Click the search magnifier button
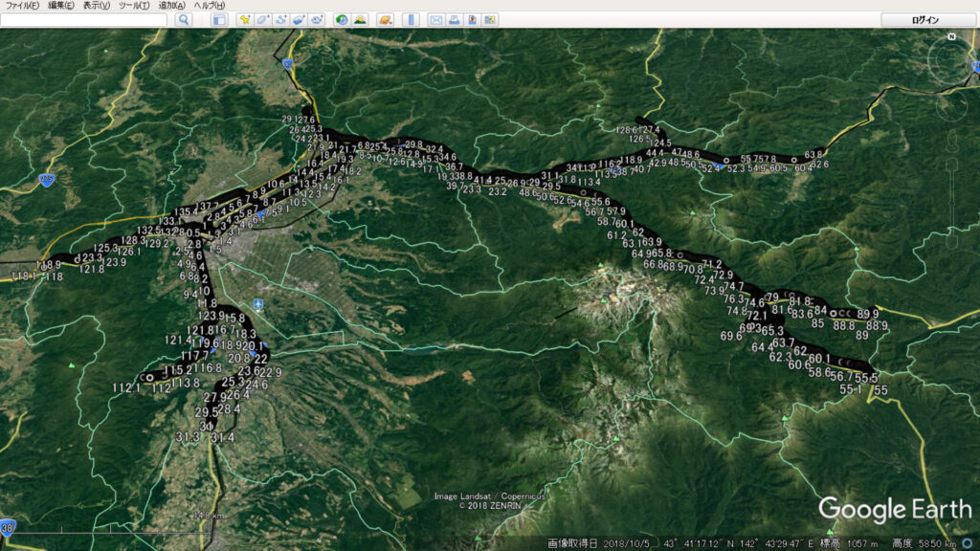This screenshot has width=980, height=551. click(184, 20)
